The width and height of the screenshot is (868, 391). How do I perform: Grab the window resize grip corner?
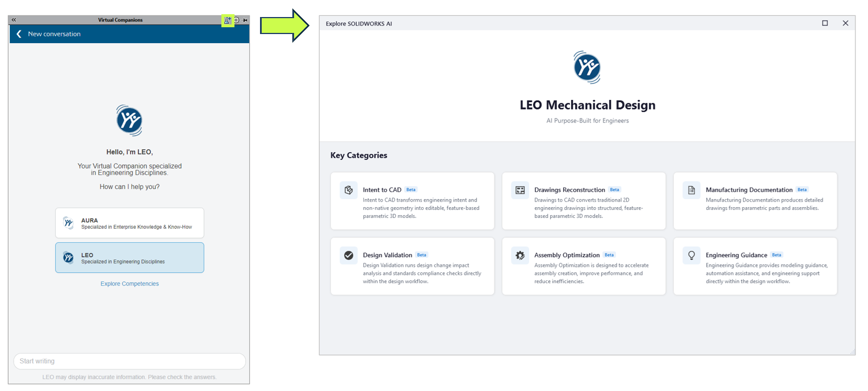852,352
